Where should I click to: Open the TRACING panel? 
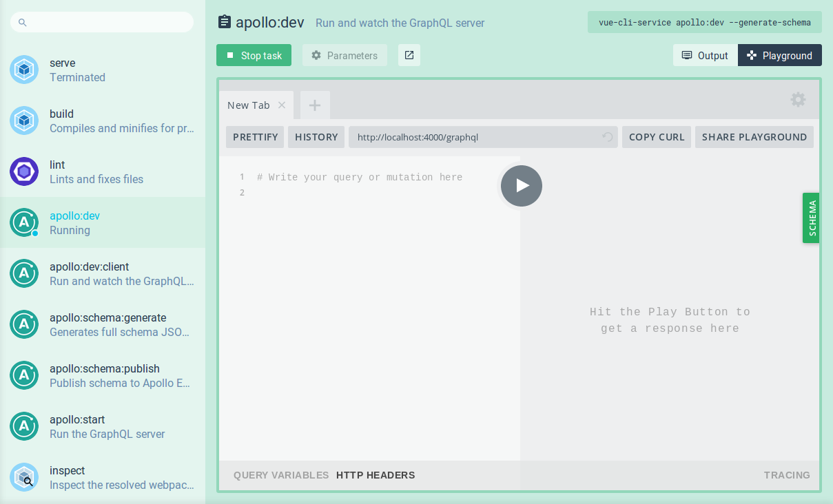[x=787, y=475]
